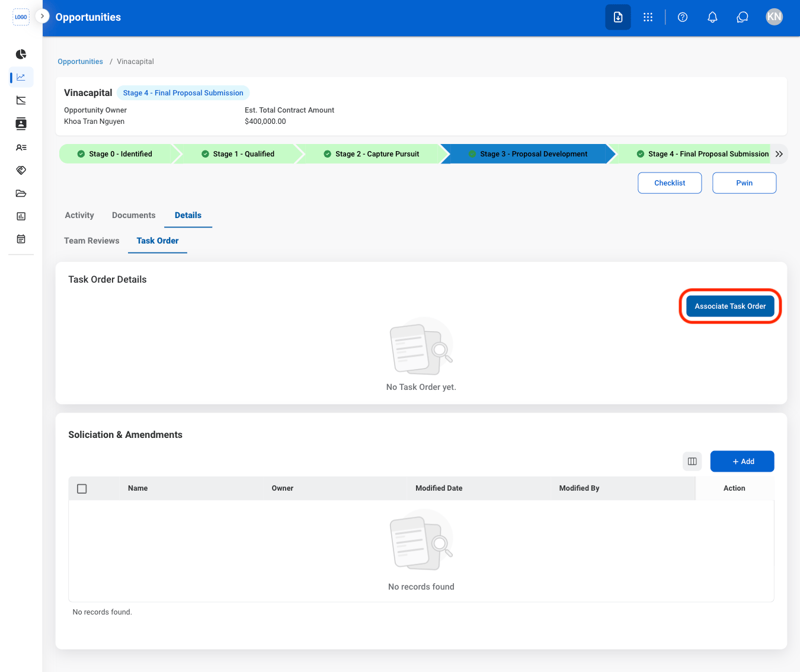Open the calendar sidebar icon
The width and height of the screenshot is (800, 672).
tap(21, 239)
